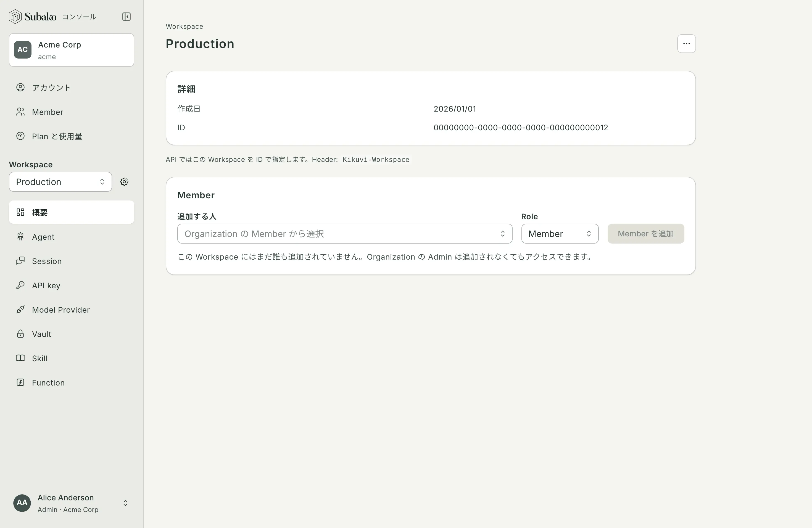Click the Member を追加 button
The image size is (812, 528).
click(645, 234)
